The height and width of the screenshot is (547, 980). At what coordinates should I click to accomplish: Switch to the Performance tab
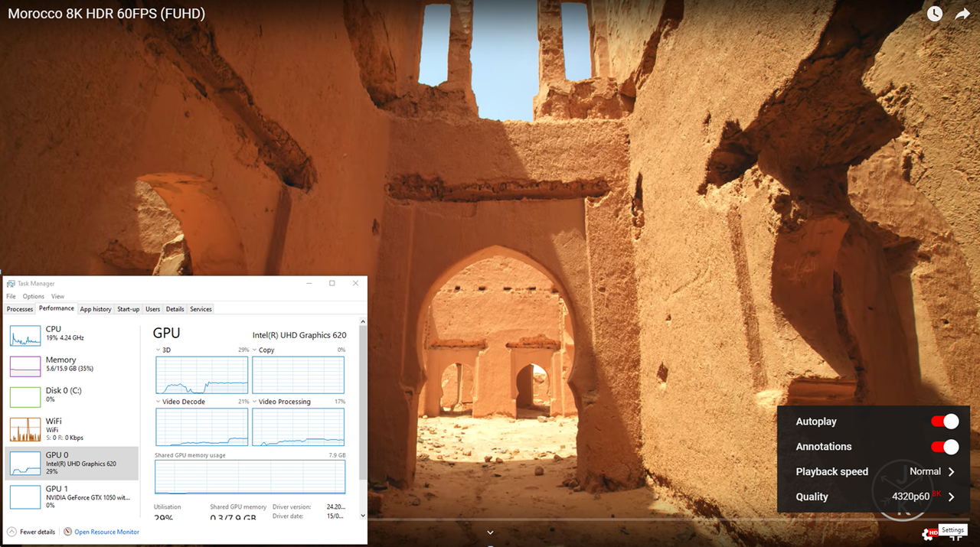coord(57,308)
